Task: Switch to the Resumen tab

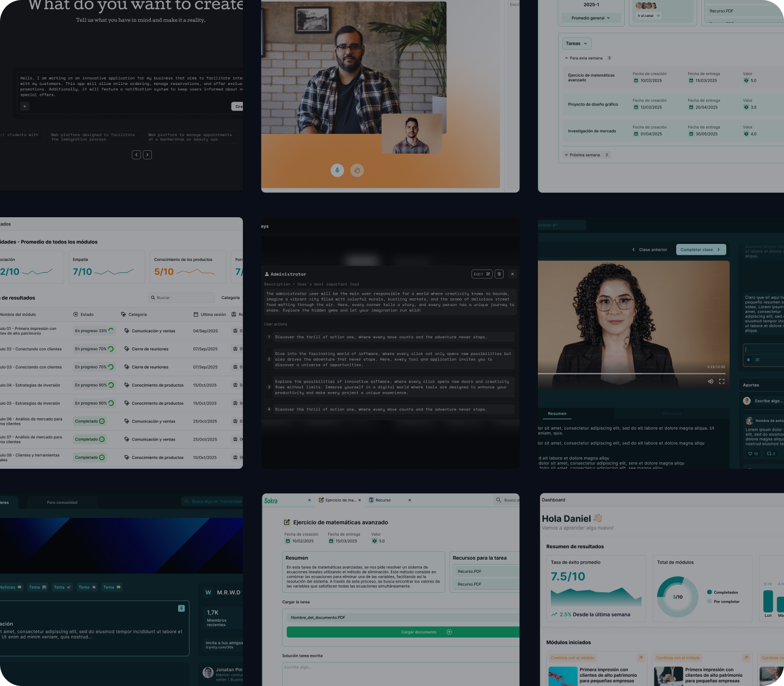Action: pos(557,414)
